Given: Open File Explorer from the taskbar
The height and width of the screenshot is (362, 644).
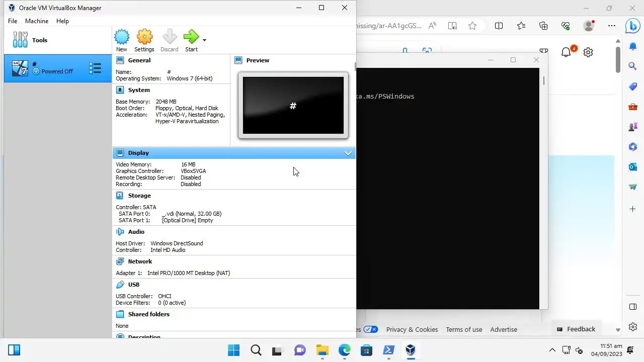Looking at the screenshot, I should click(x=322, y=350).
